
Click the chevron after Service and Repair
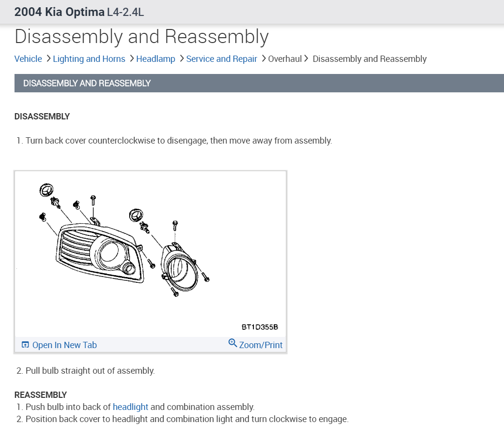[x=264, y=58]
